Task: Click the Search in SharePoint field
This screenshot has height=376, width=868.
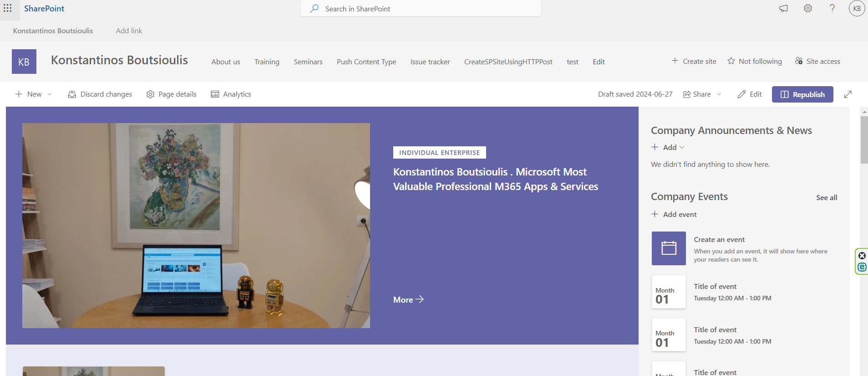Action: 421,9
